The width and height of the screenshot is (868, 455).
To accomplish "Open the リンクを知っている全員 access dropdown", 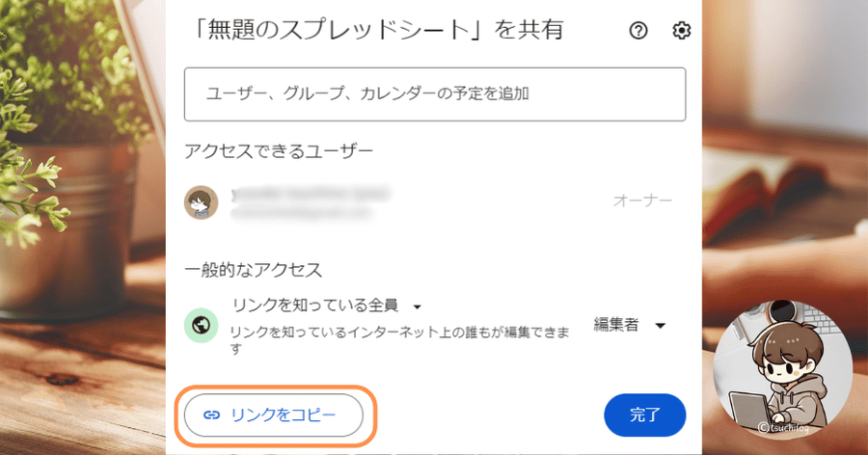I will pos(316,306).
